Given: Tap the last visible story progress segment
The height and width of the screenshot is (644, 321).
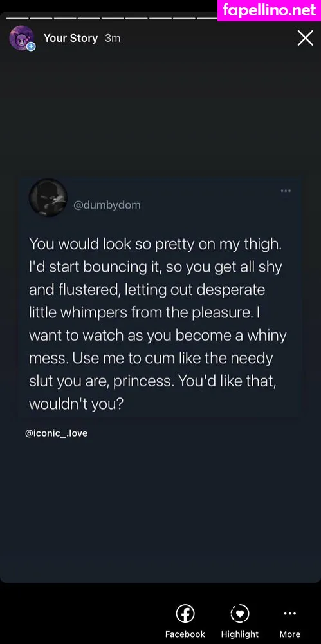Looking at the screenshot, I should [x=207, y=19].
